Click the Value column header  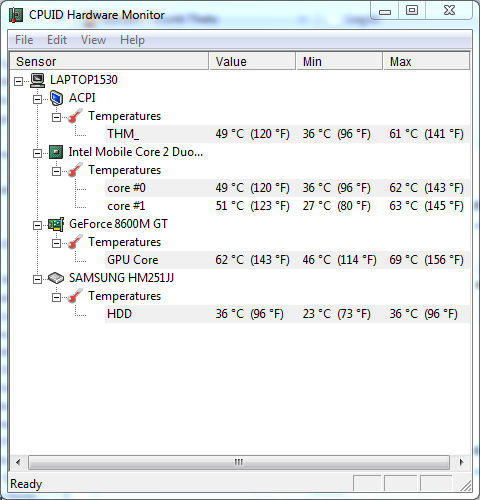coord(252,61)
